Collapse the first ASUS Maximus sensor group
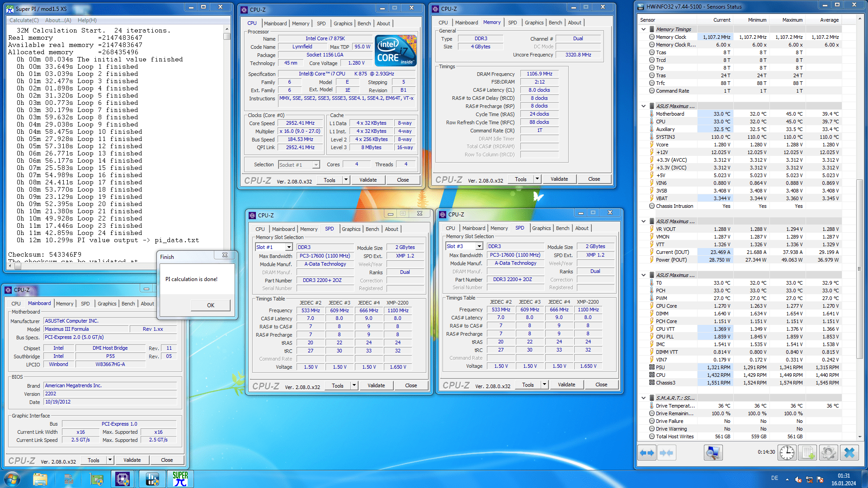 tap(643, 106)
